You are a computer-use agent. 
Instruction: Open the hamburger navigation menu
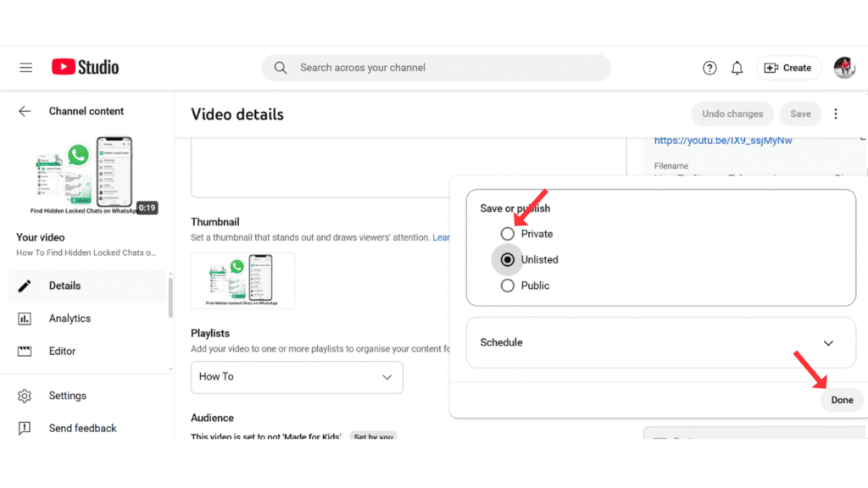click(25, 67)
